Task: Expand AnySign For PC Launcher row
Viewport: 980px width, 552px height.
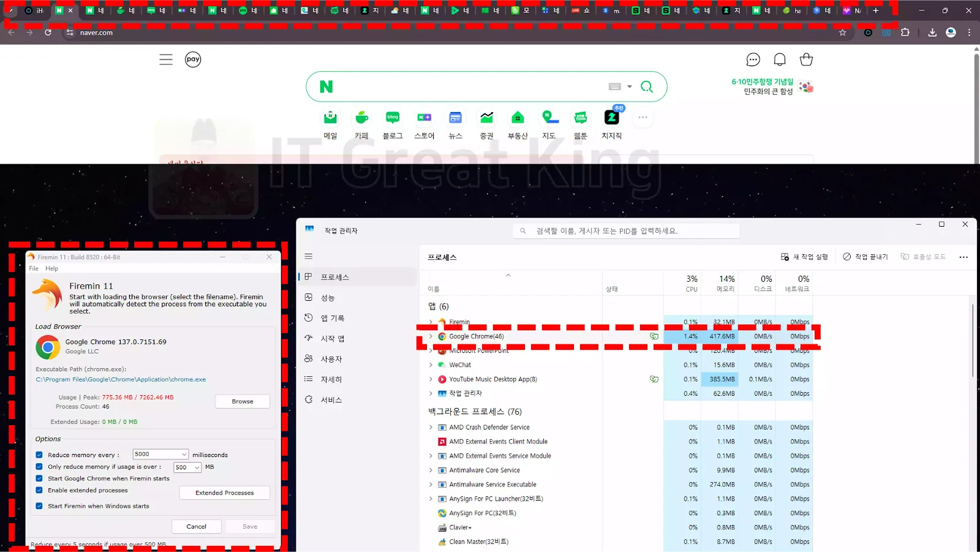Action: [x=431, y=499]
